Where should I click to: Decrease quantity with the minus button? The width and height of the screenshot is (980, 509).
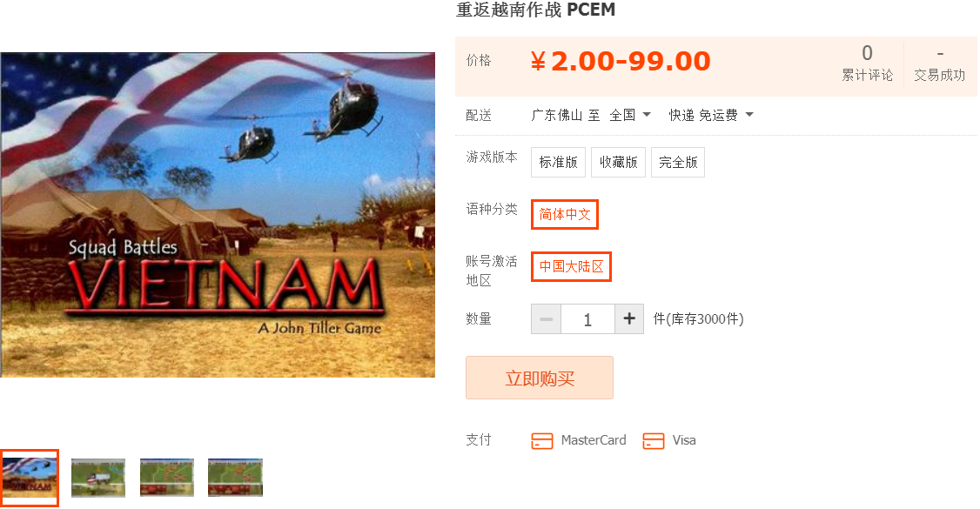coord(547,319)
